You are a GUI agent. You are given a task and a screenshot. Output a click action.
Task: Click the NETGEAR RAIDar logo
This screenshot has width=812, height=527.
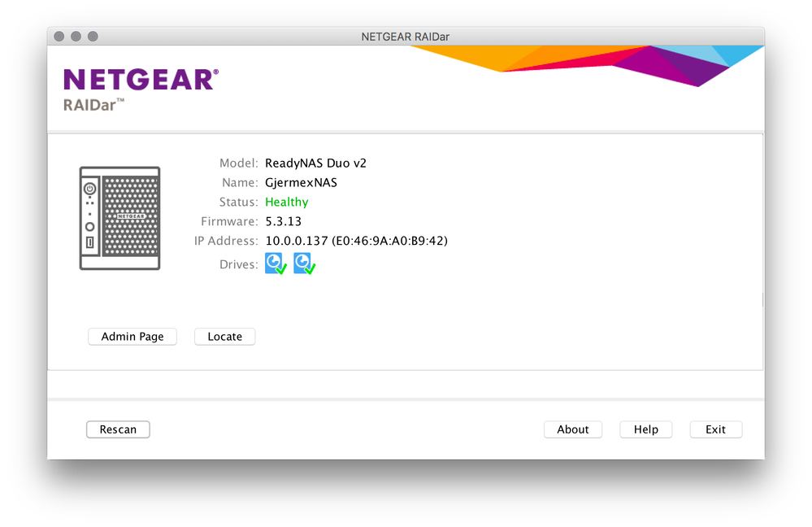point(141,89)
